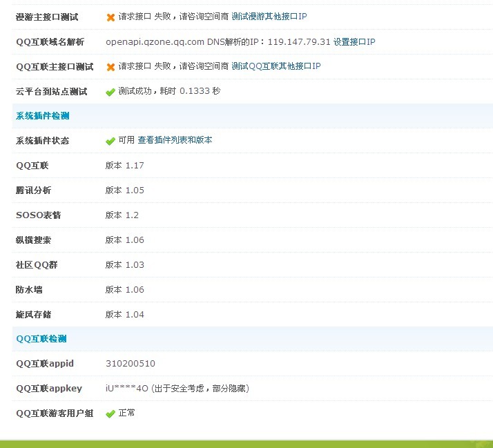Viewport: 493px width, 448px height.
Task: Click the 腾讯分析 row label
Action: point(33,191)
